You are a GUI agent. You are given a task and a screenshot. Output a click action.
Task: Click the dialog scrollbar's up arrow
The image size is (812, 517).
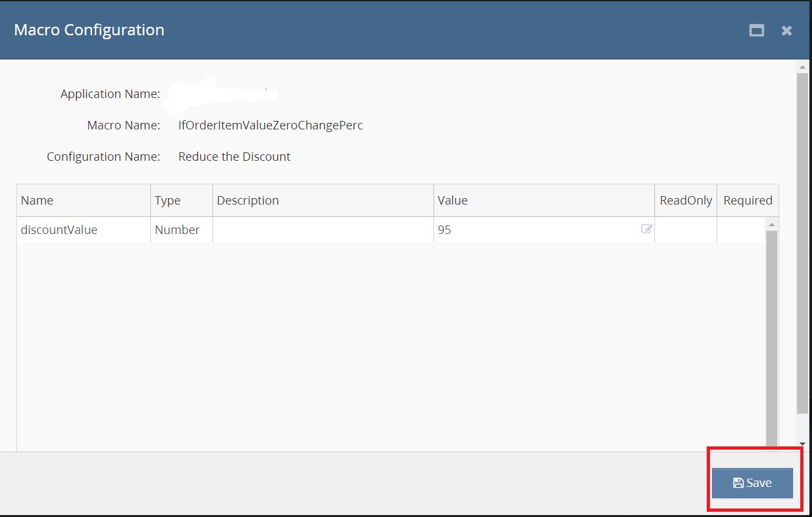[802, 67]
